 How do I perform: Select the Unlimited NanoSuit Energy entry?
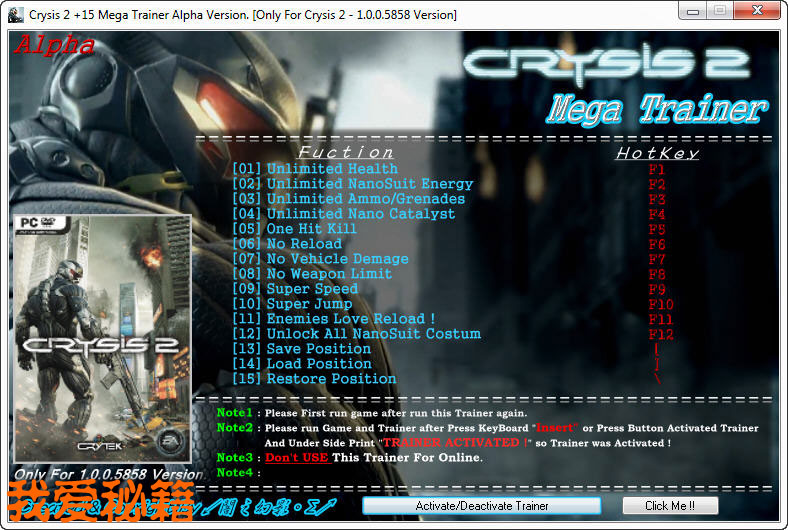353,184
